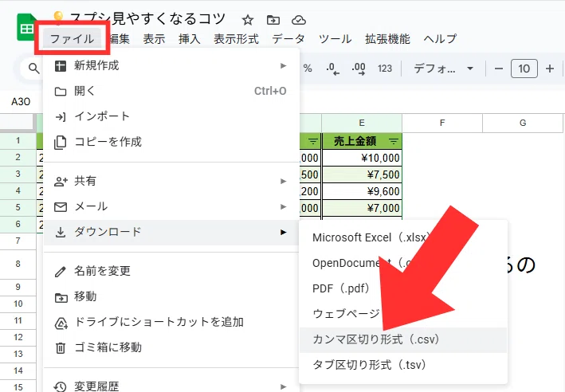The image size is (565, 392).
Task: Click the search magnifier in toolbar
Action: pos(33,68)
